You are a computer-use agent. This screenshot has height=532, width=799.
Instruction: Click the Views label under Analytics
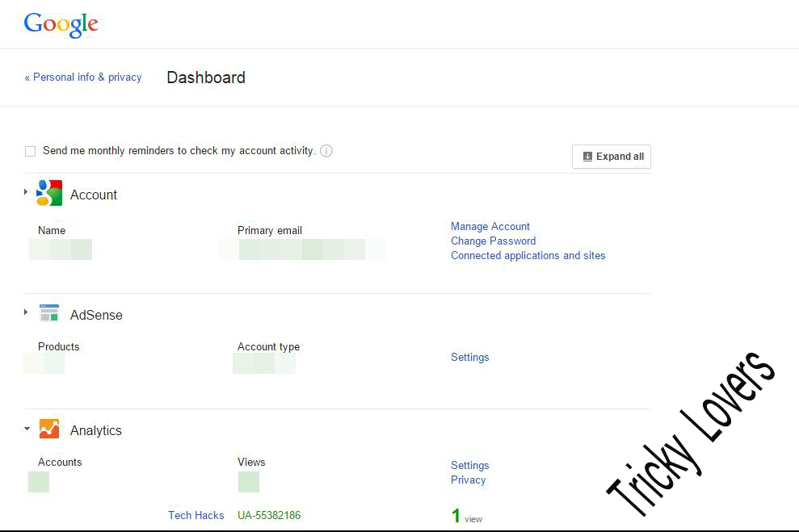coord(251,463)
